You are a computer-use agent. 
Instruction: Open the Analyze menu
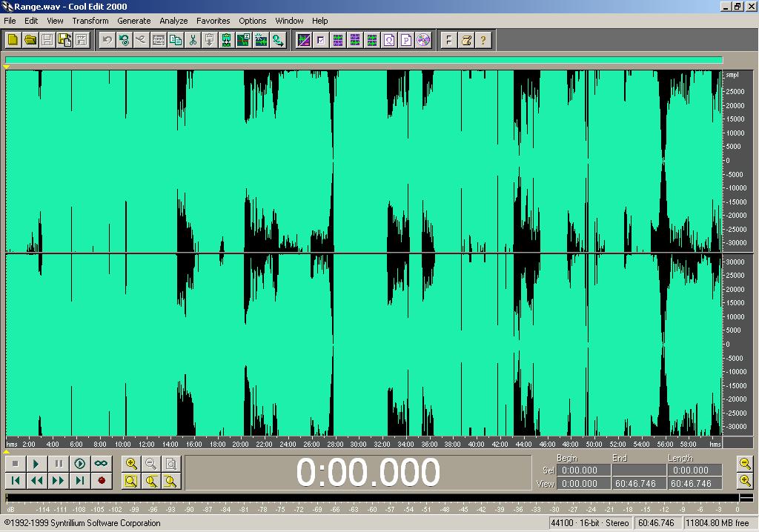173,21
